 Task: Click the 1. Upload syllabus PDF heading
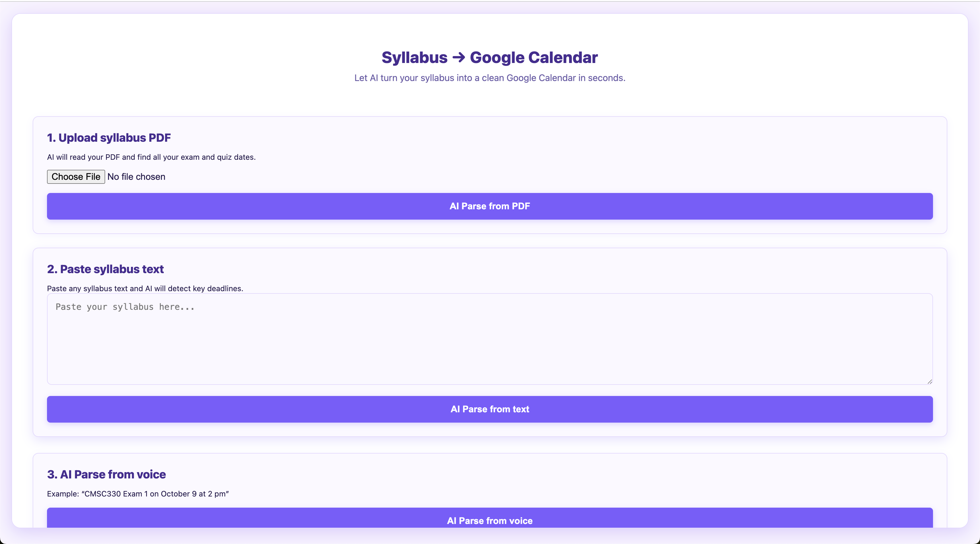(109, 138)
